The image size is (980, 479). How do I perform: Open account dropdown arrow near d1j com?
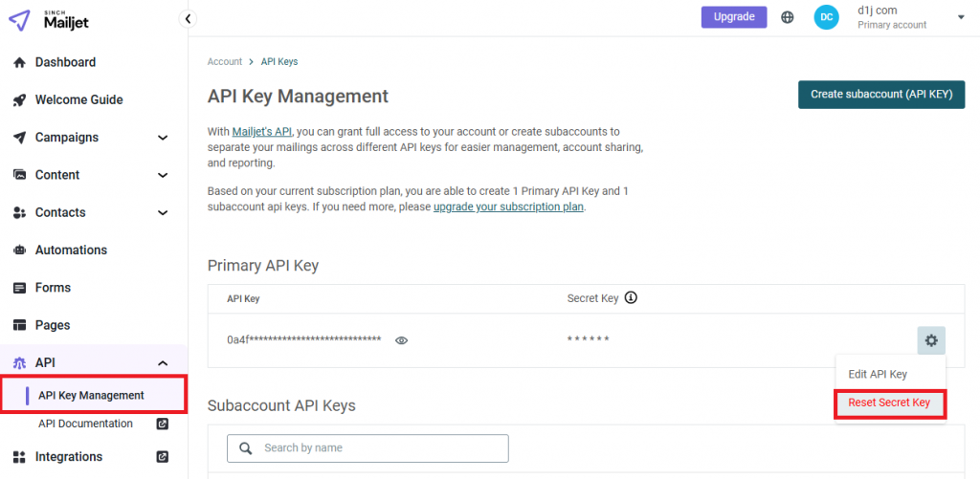click(x=961, y=17)
